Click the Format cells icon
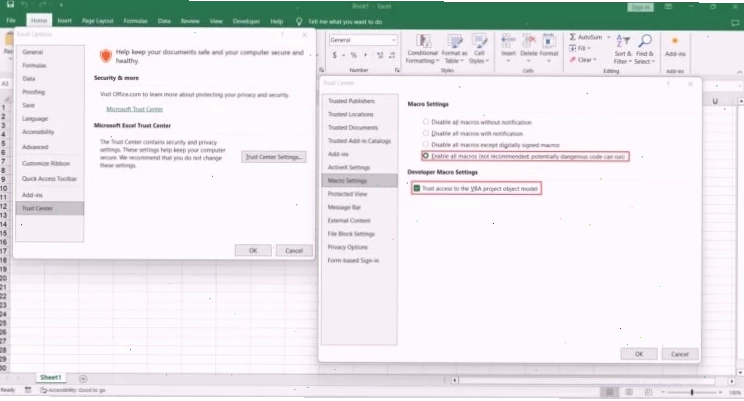Image resolution: width=744 pixels, height=401 pixels. [549, 41]
